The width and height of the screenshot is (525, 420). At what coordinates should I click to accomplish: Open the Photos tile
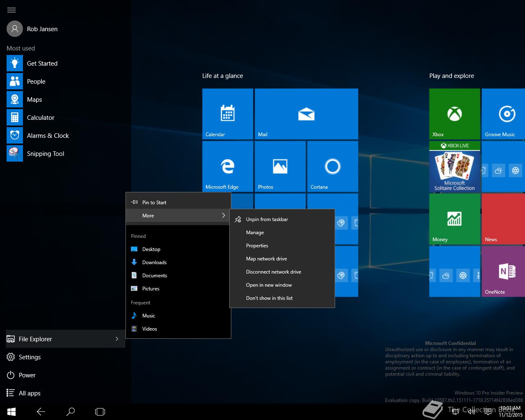280,167
